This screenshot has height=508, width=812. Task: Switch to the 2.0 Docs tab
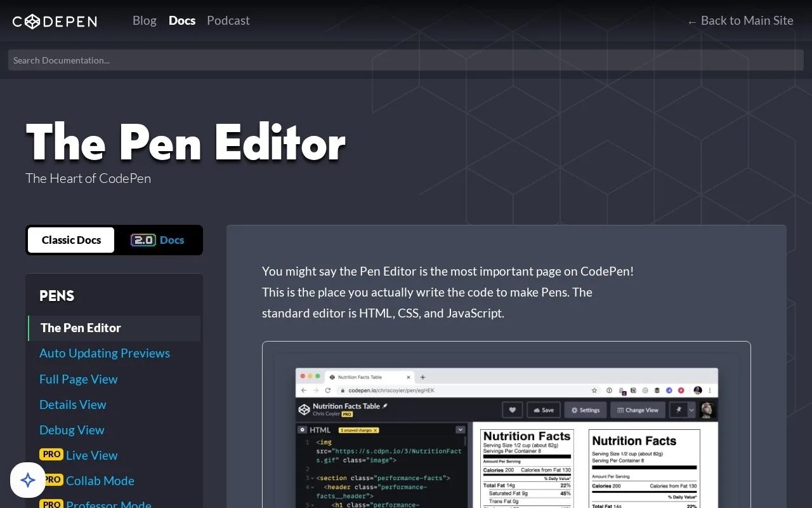point(158,240)
